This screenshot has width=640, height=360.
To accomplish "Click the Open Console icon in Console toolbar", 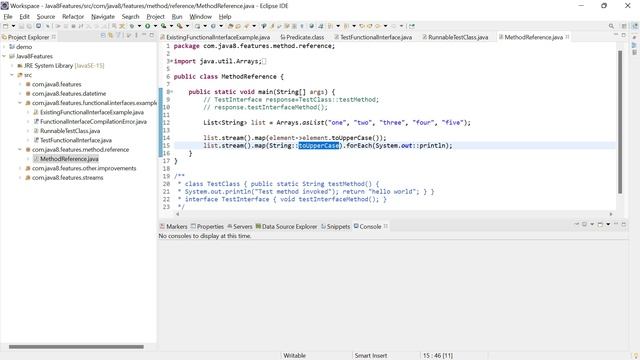I will click(600, 224).
